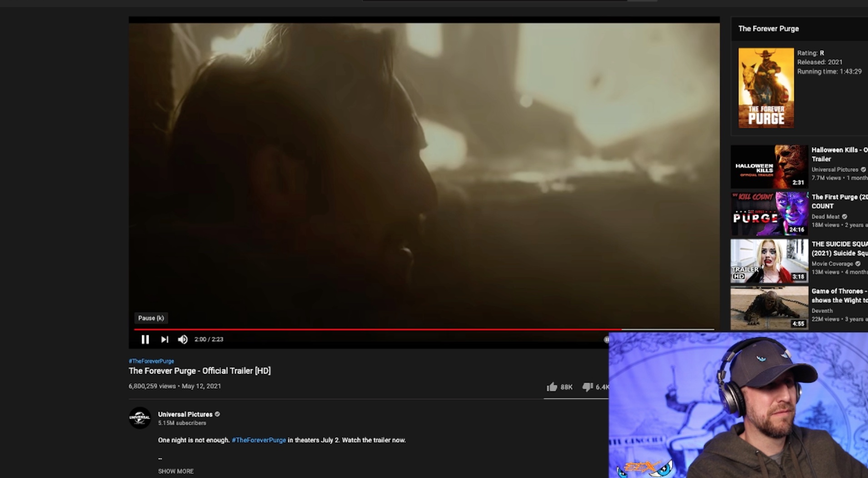Dislike the video with the thumbs-down icon

[588, 387]
